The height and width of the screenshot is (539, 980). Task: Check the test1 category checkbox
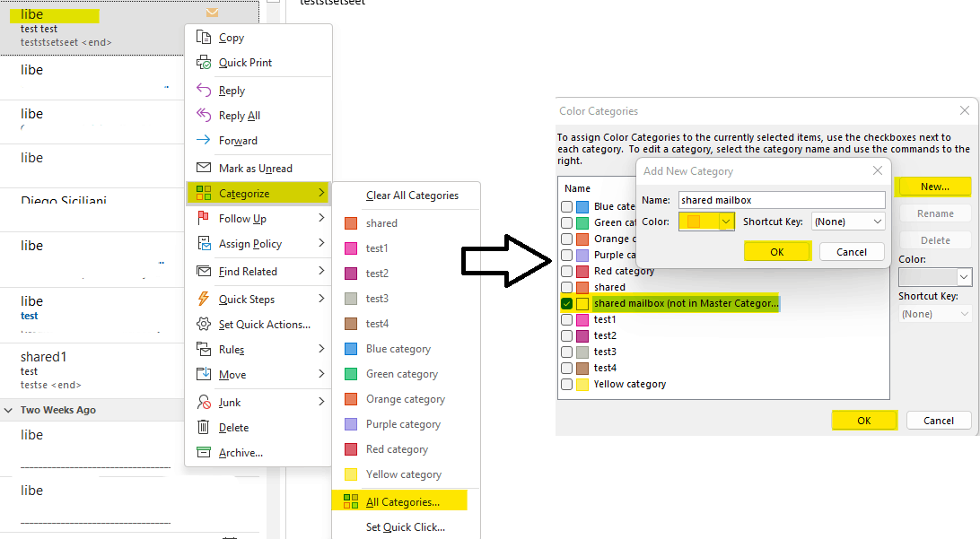tap(567, 319)
